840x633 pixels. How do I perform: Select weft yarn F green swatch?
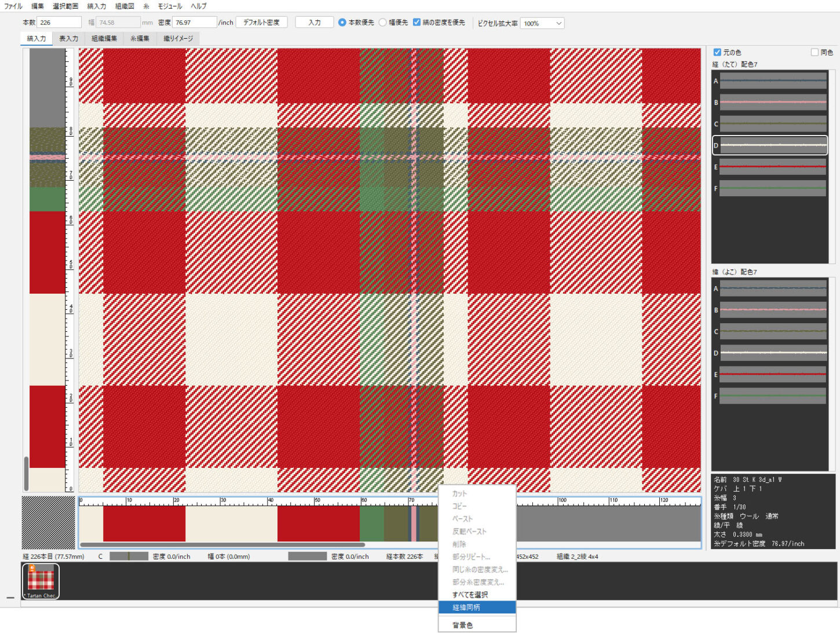click(x=773, y=396)
